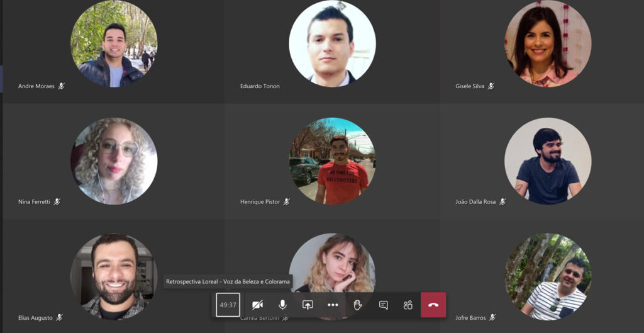Click the Retrospectiva Loreal meeting title tooltip
The image size is (644, 333).
228,281
